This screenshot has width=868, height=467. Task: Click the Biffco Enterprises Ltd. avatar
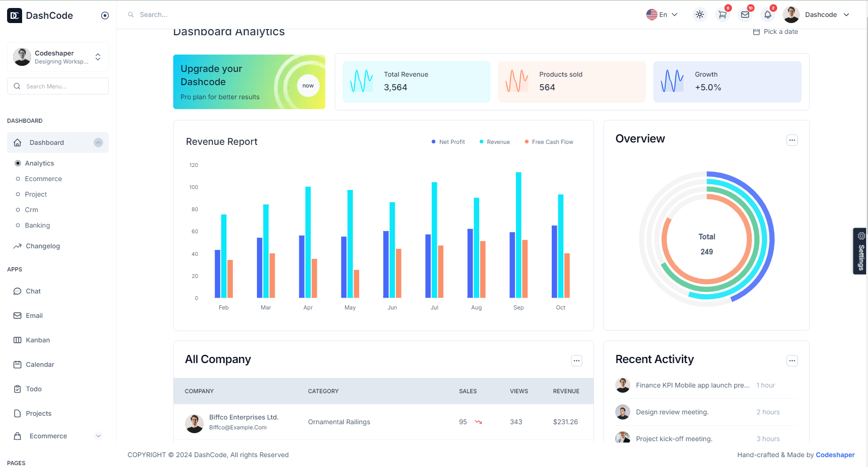[194, 424]
